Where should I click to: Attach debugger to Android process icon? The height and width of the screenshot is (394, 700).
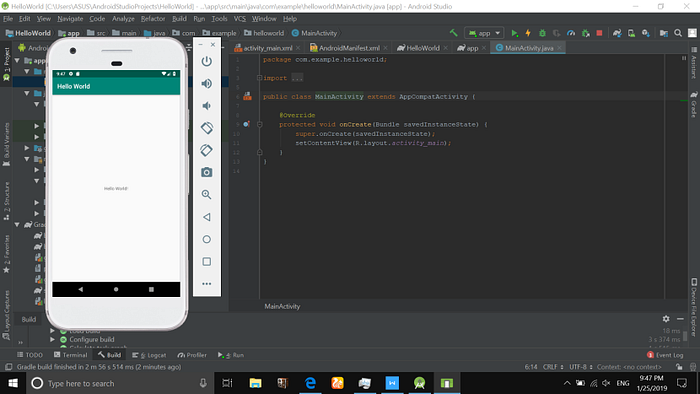point(586,33)
